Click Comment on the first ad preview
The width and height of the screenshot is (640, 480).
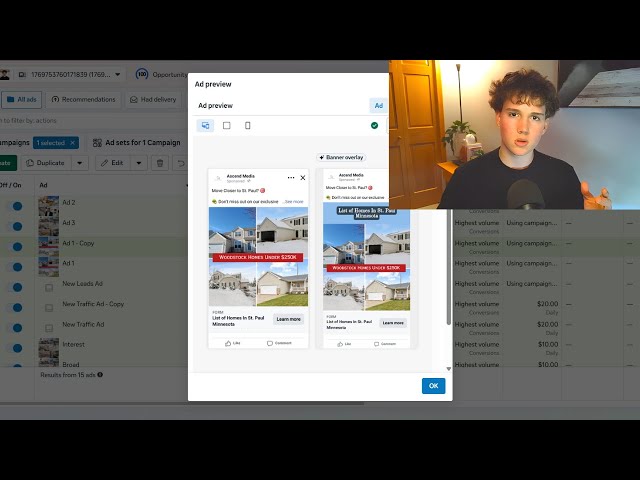(279, 343)
